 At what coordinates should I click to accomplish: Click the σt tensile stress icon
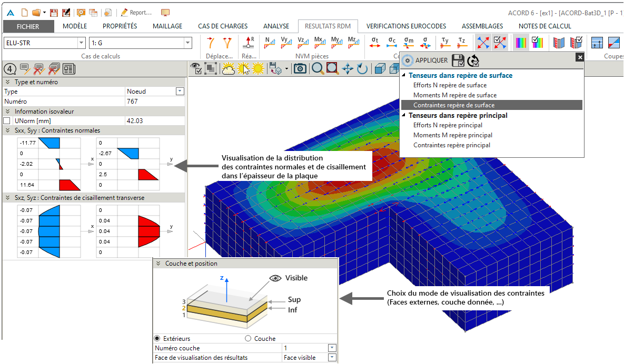[375, 43]
